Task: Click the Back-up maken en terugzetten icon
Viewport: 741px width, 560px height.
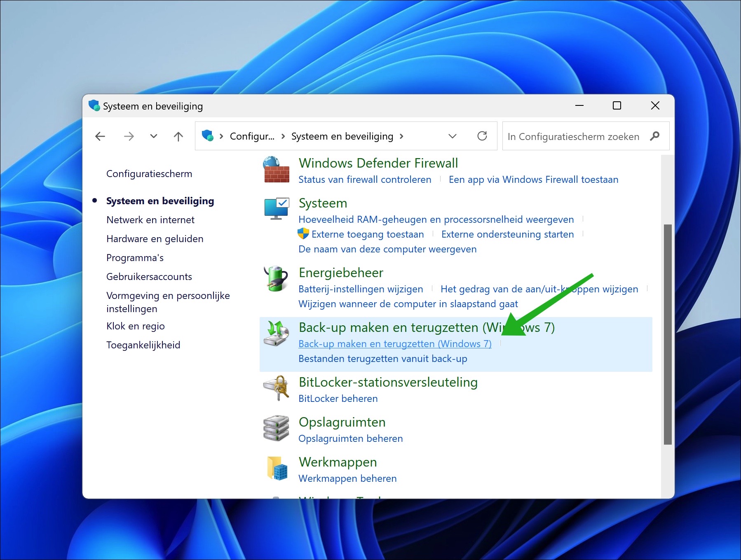Action: pyautogui.click(x=276, y=334)
